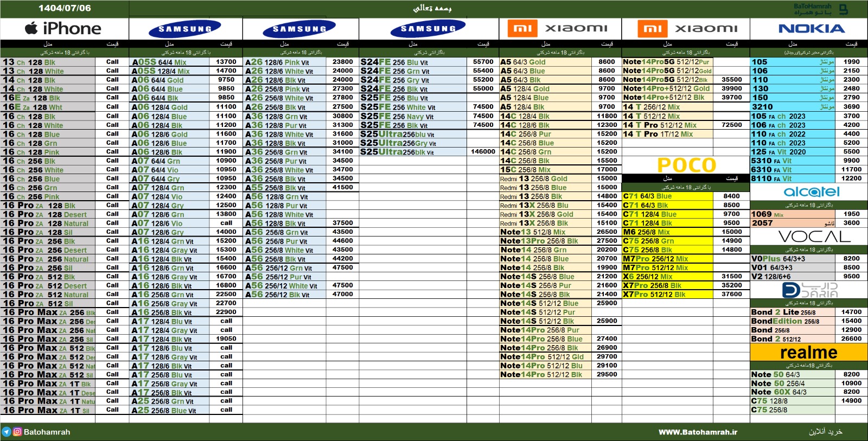Click the BaToHamrah logo in the header
This screenshot has height=441, width=868.
(820, 9)
